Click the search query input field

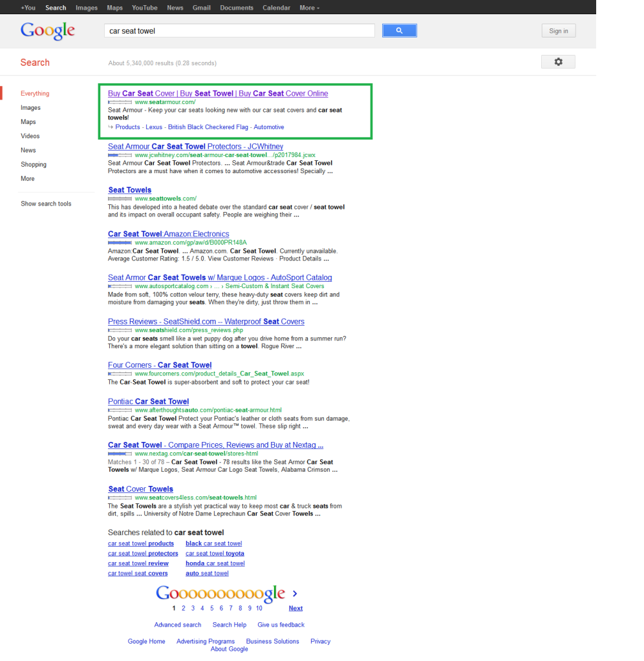[x=239, y=31]
